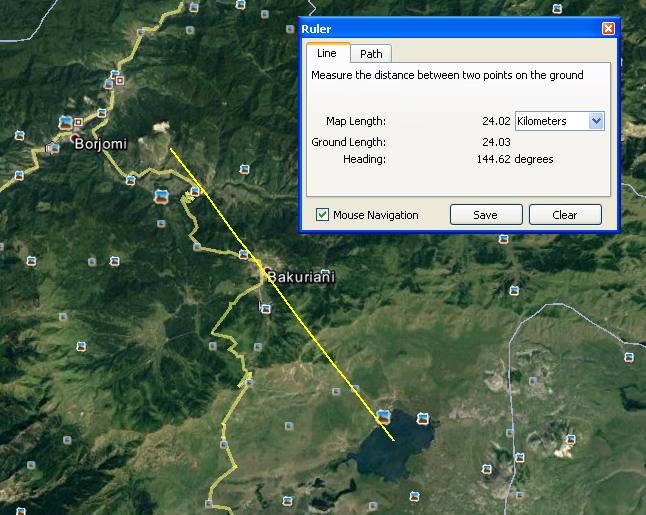
Task: Close the Ruler dialog
Action: 608,28
